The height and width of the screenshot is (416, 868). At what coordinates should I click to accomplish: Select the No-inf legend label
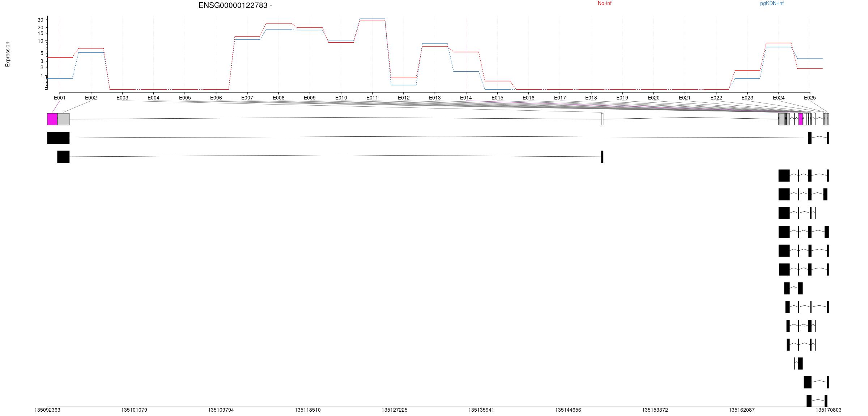click(x=605, y=3)
